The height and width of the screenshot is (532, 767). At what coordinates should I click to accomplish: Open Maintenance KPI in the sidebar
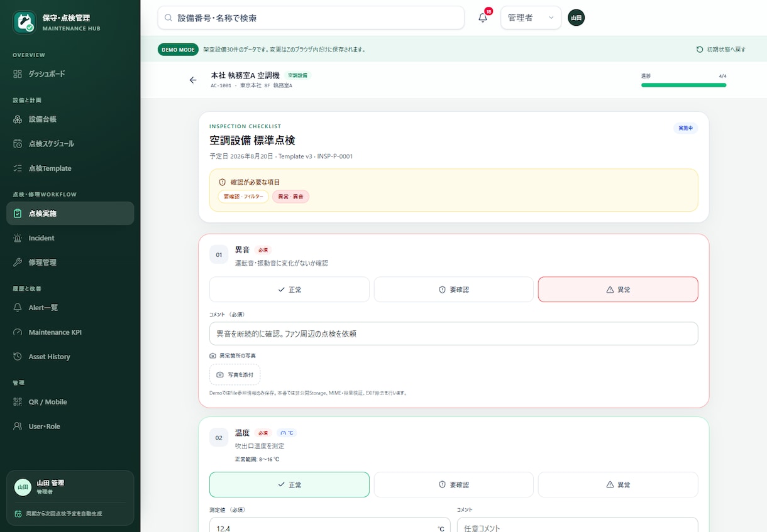tap(70, 332)
